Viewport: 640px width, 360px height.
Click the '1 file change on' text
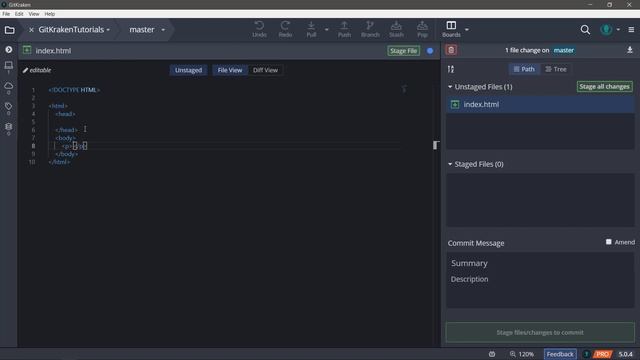click(527, 50)
